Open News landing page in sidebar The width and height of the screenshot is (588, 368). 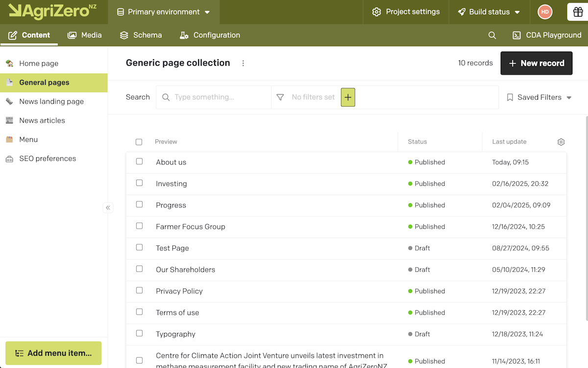click(x=54, y=102)
